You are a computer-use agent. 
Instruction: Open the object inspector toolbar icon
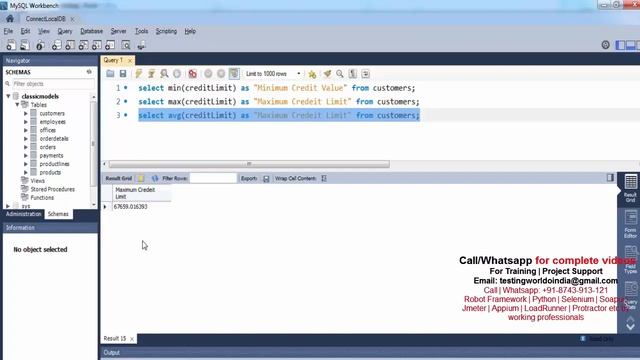click(40, 45)
